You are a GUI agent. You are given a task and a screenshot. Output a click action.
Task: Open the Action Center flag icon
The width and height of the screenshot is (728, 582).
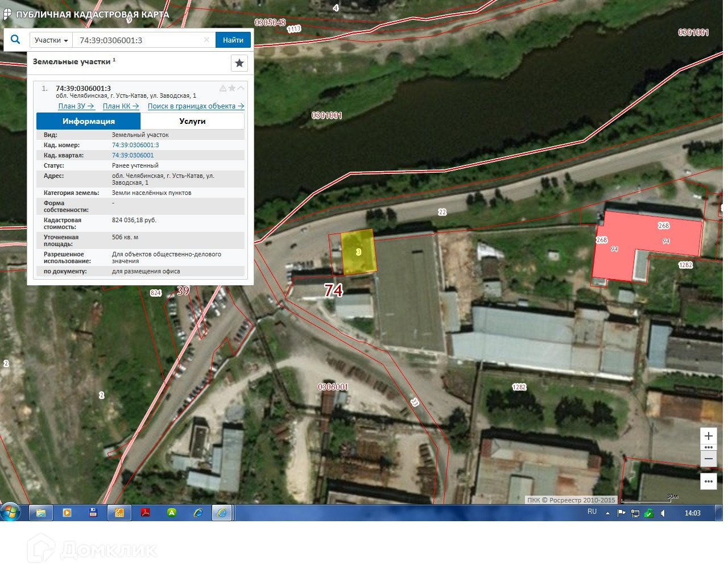[621, 513]
